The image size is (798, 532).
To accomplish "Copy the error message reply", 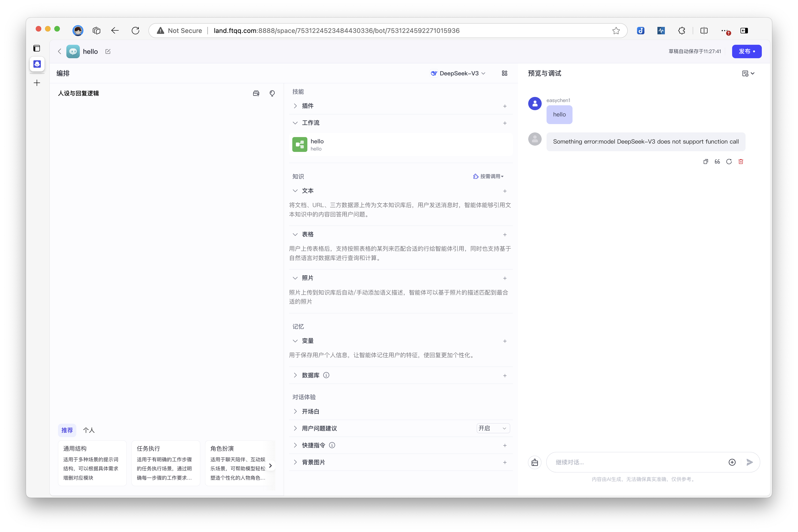I will tap(706, 161).
